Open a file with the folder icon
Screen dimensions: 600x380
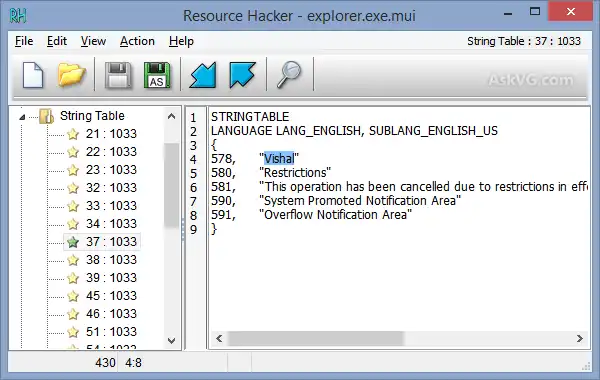click(71, 75)
